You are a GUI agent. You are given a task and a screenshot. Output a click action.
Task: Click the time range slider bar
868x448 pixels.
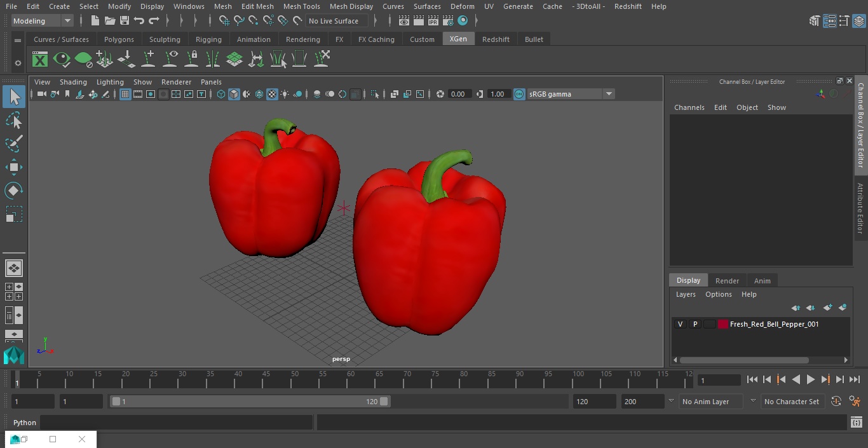click(x=250, y=402)
